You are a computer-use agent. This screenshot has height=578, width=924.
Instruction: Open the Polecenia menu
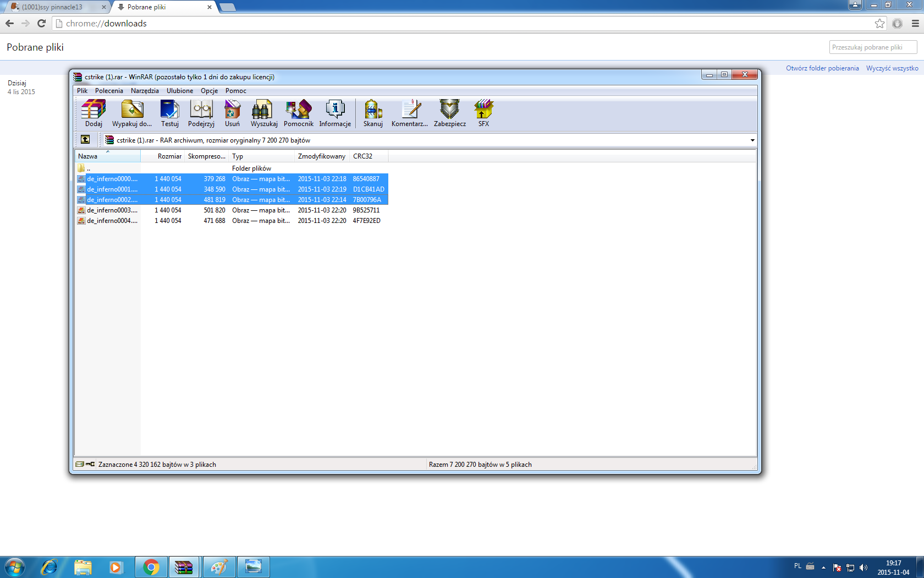[109, 91]
